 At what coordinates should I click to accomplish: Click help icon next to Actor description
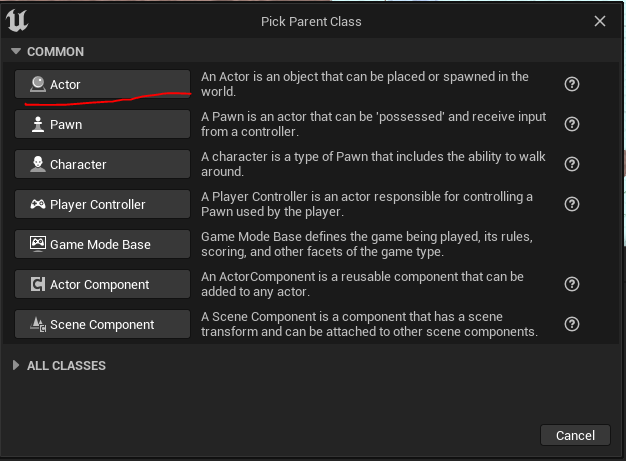(572, 85)
